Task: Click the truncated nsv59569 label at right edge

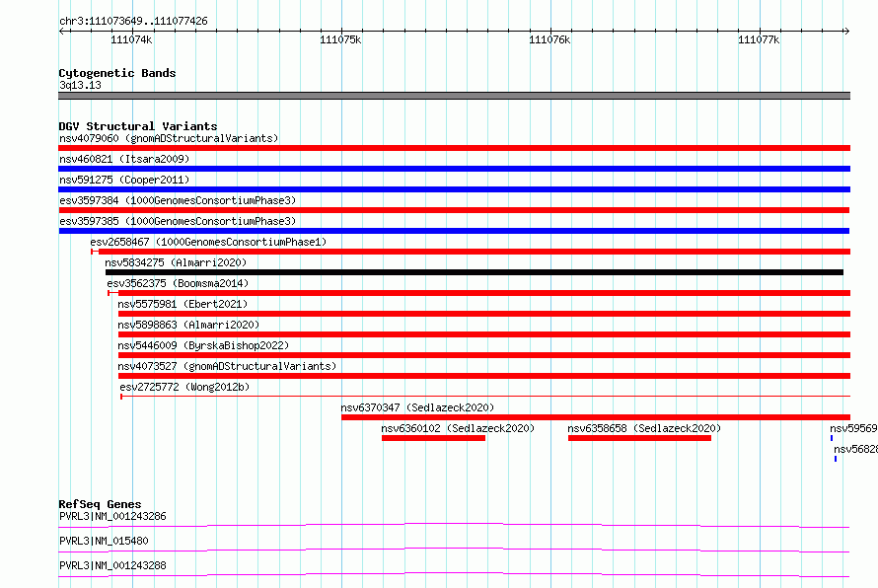Action: coord(853,428)
